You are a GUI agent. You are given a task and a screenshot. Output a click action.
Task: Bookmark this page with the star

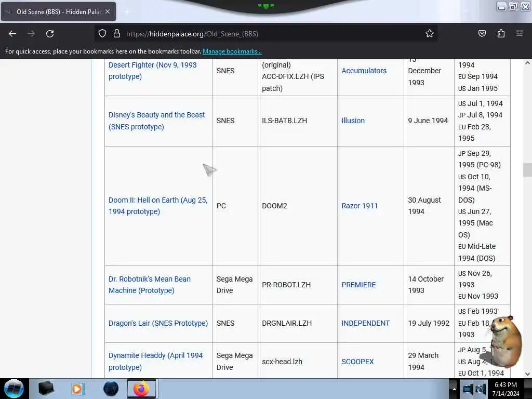coord(430,34)
